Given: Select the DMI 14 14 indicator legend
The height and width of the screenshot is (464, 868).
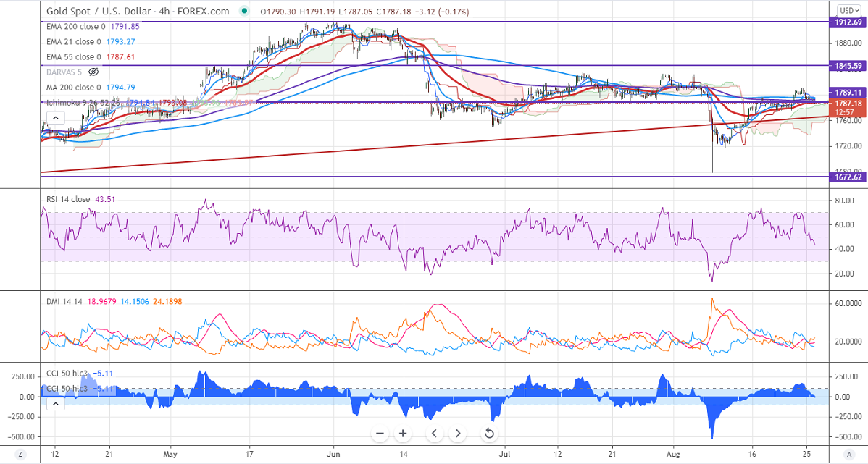Looking at the screenshot, I should tap(64, 301).
